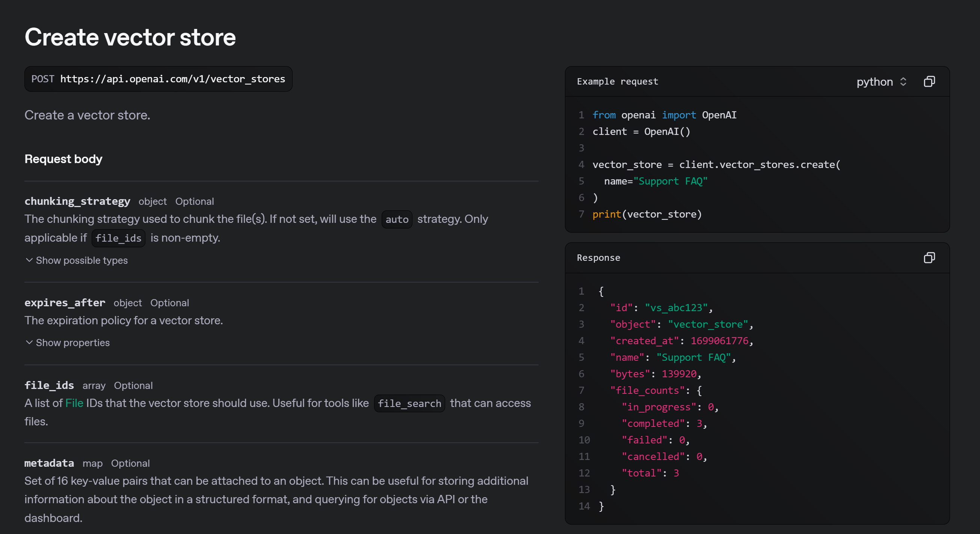The height and width of the screenshot is (534, 980).
Task: Click the "cancelled": 0 line
Action: (x=664, y=456)
